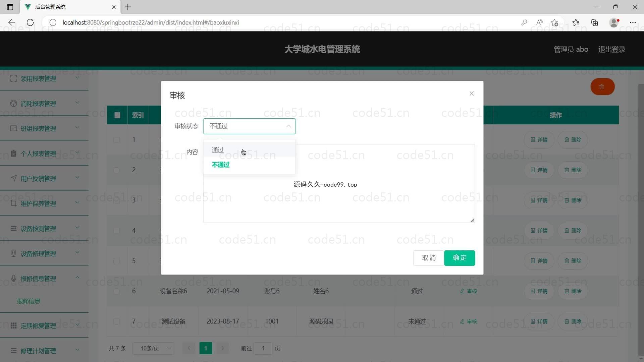
Task: Close the 审核 dialog with the X icon
Action: 472,94
